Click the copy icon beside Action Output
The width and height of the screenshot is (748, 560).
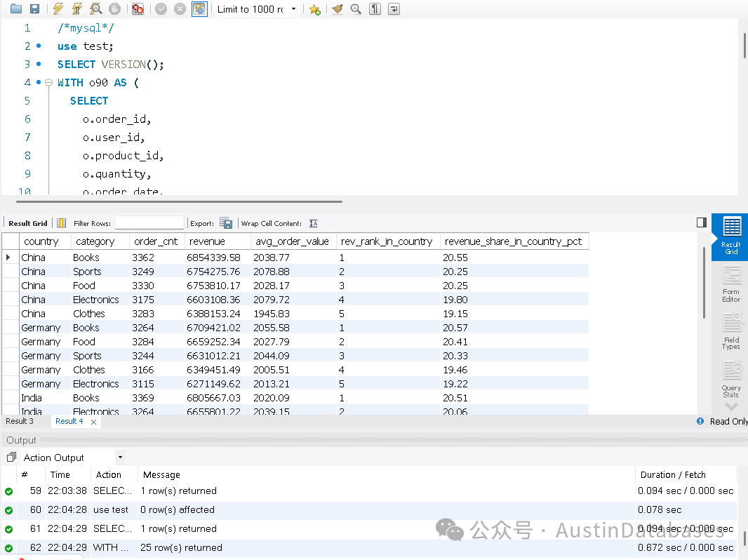(11, 458)
